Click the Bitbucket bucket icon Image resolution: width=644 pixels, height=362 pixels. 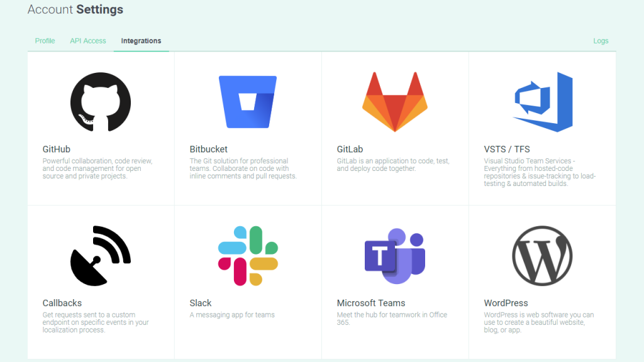(x=248, y=101)
